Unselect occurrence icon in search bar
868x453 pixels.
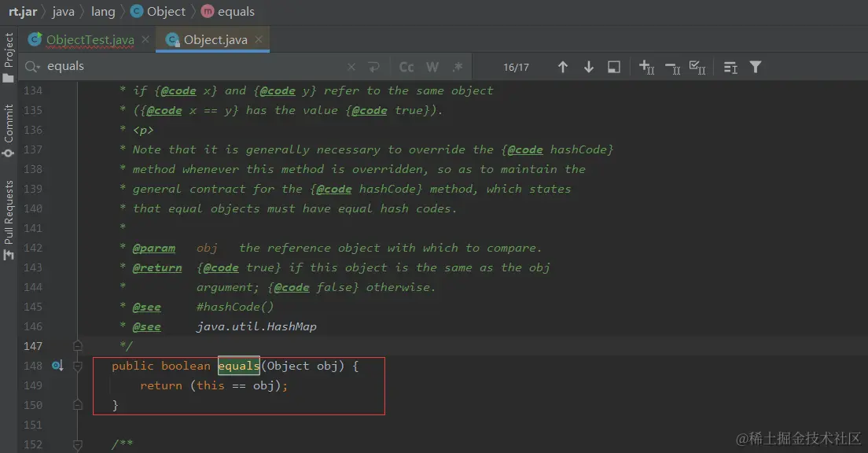point(672,68)
